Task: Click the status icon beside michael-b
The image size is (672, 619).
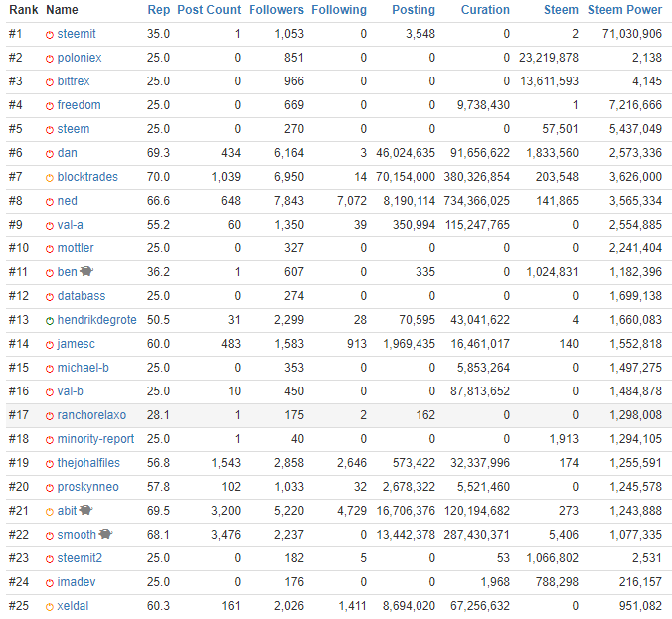Action: click(x=50, y=369)
